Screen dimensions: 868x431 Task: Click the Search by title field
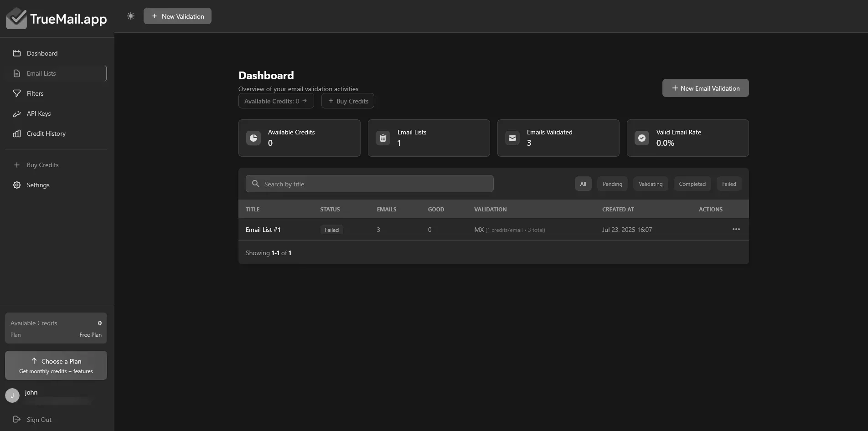[370, 184]
